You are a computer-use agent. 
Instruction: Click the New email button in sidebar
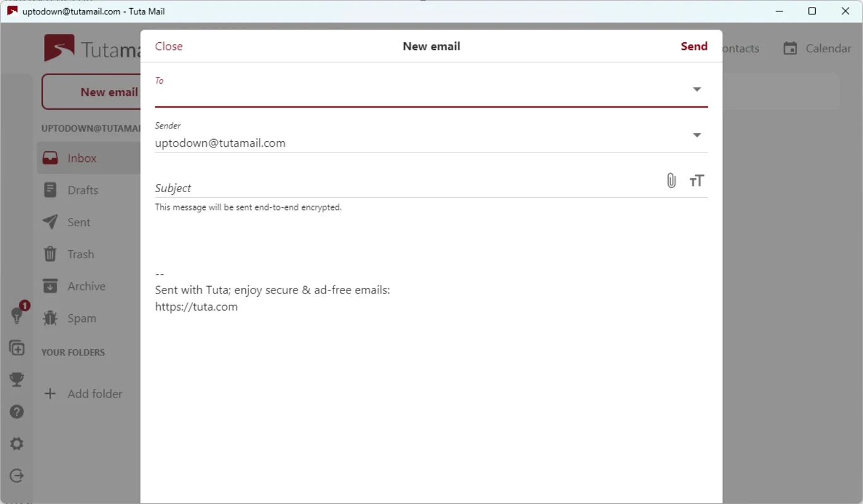click(x=91, y=92)
